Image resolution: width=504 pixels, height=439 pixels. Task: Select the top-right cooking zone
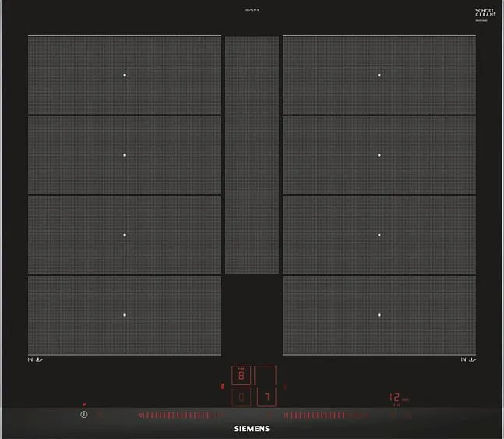(x=379, y=75)
